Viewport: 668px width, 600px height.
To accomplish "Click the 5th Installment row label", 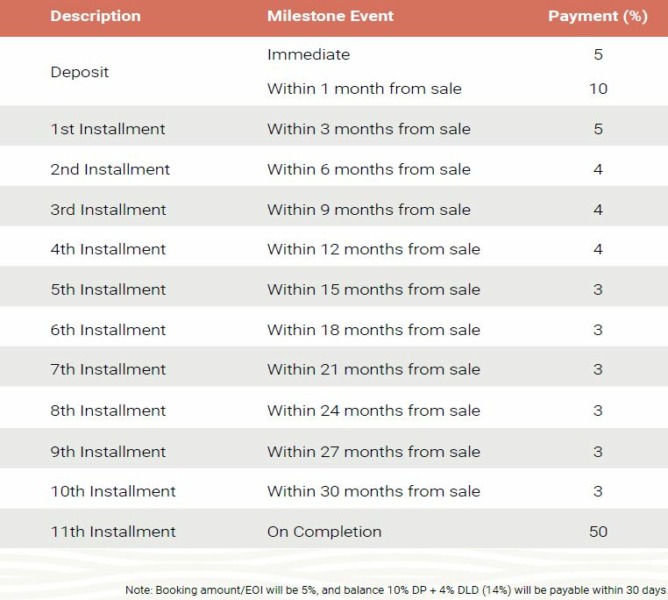I will point(108,289).
